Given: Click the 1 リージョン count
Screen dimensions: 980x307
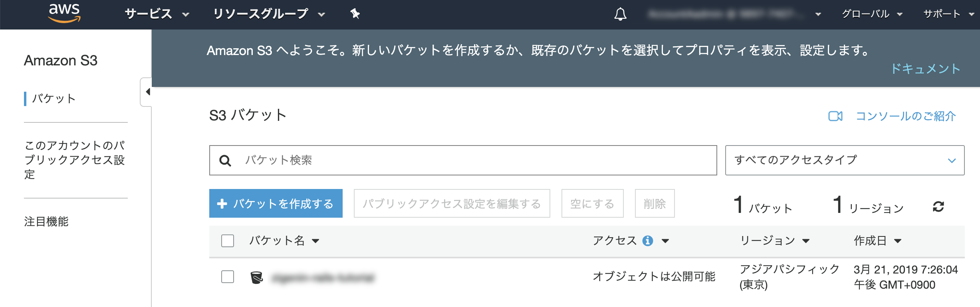Looking at the screenshot, I should [x=869, y=205].
